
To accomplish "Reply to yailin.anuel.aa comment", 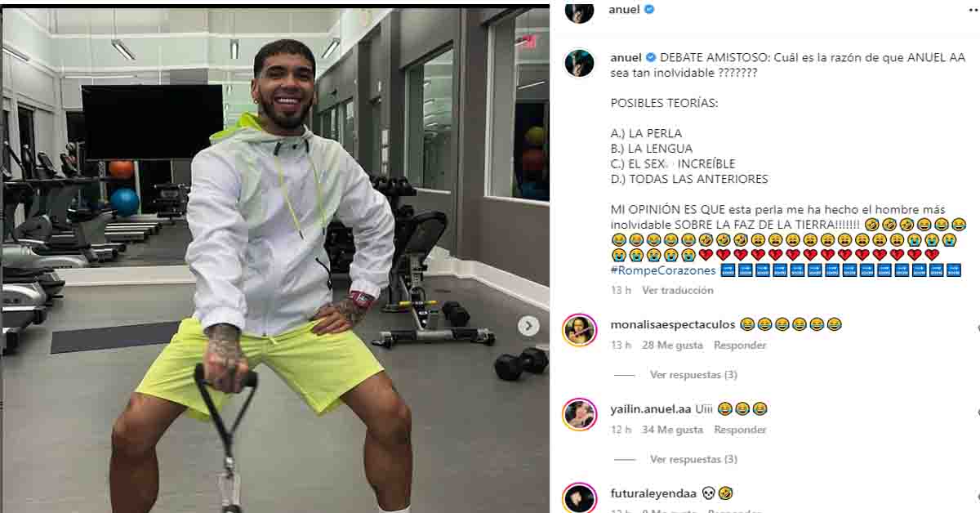I will pyautogui.click(x=740, y=430).
